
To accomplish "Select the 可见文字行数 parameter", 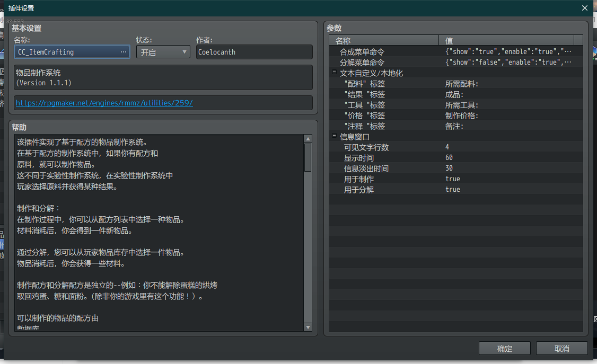I will pos(456,147).
